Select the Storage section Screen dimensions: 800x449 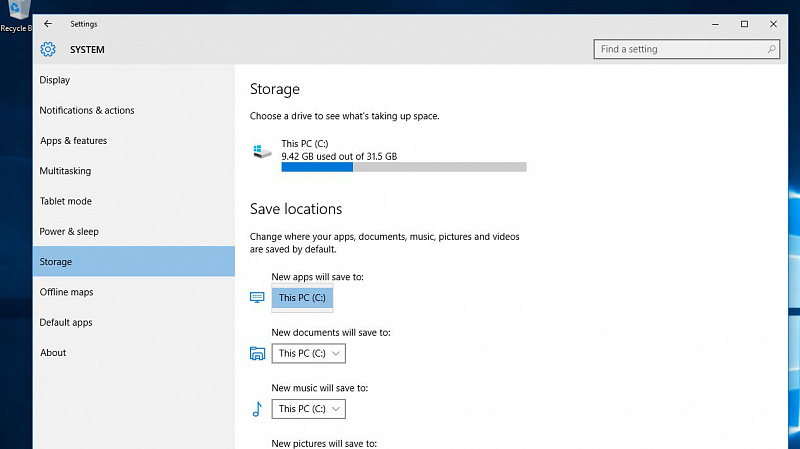point(134,261)
